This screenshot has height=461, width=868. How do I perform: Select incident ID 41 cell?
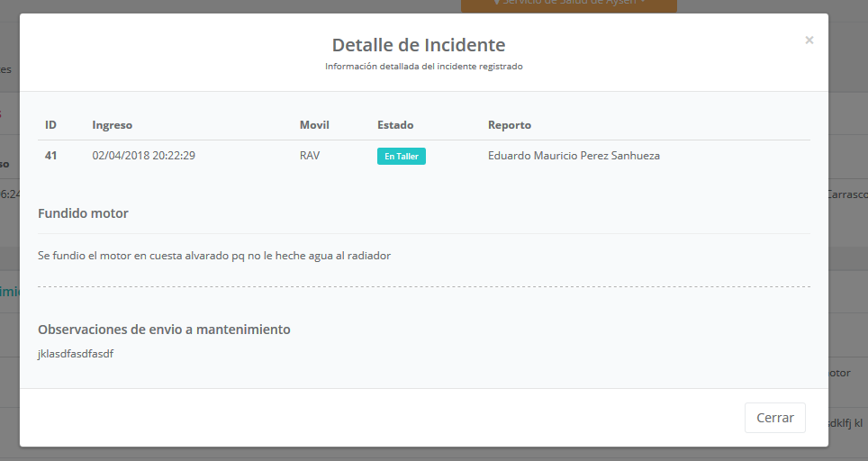pyautogui.click(x=50, y=156)
